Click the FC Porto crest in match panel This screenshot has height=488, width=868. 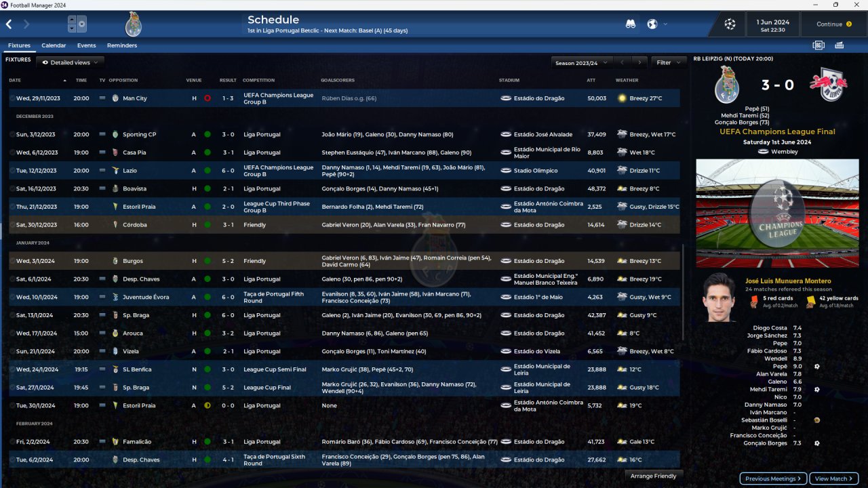(x=728, y=85)
